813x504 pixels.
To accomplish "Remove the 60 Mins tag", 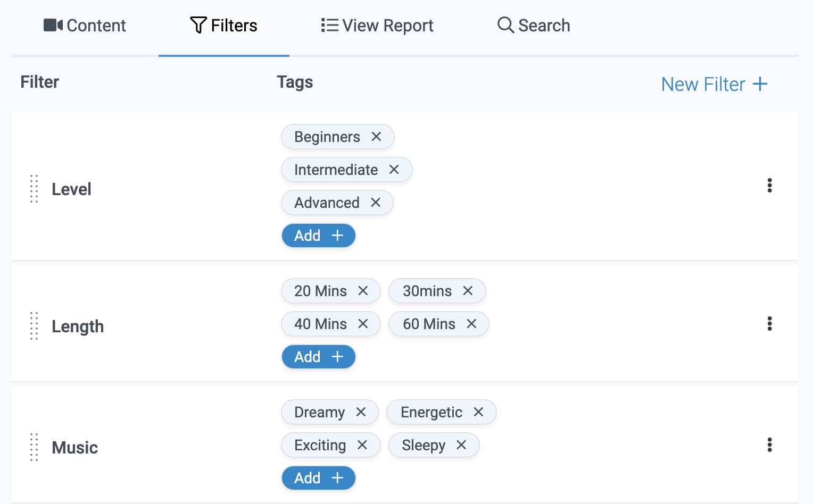I will [471, 324].
